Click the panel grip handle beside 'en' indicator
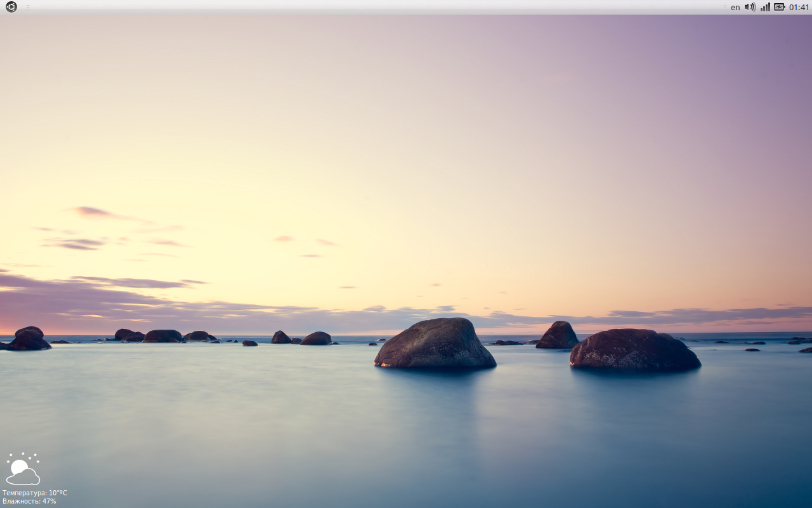 click(x=725, y=7)
